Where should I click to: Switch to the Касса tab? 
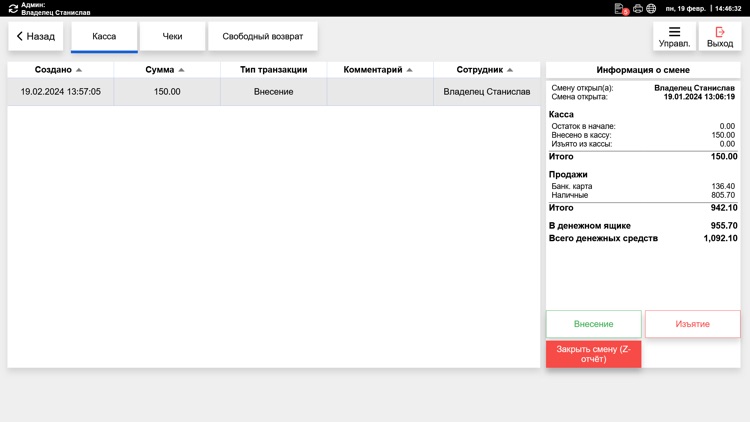pyautogui.click(x=104, y=36)
